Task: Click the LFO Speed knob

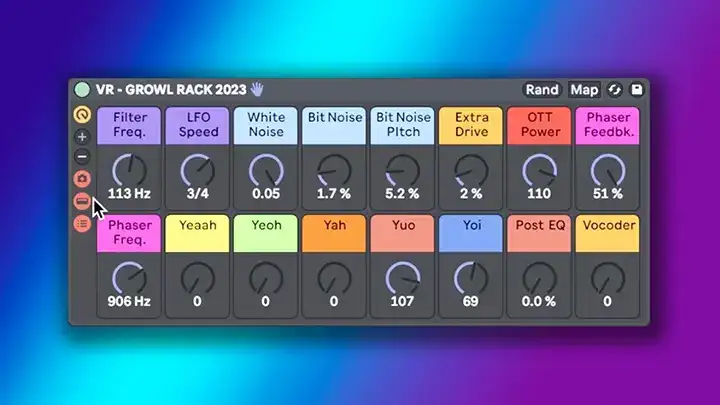Action: coord(197,171)
